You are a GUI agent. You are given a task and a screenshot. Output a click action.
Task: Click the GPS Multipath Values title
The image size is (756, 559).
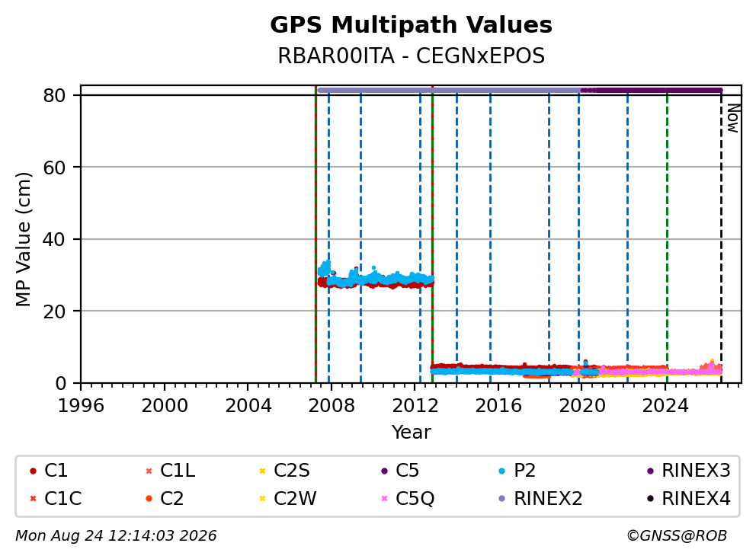(x=411, y=25)
